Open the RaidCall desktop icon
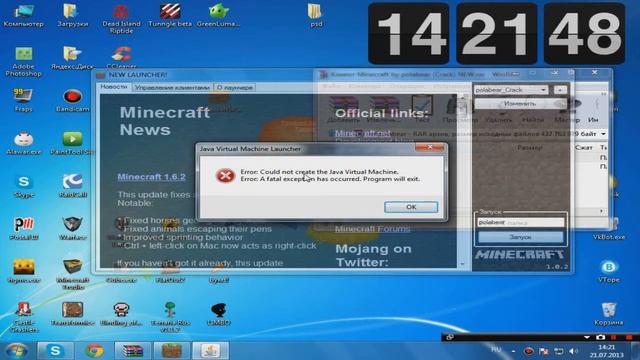 [72, 186]
